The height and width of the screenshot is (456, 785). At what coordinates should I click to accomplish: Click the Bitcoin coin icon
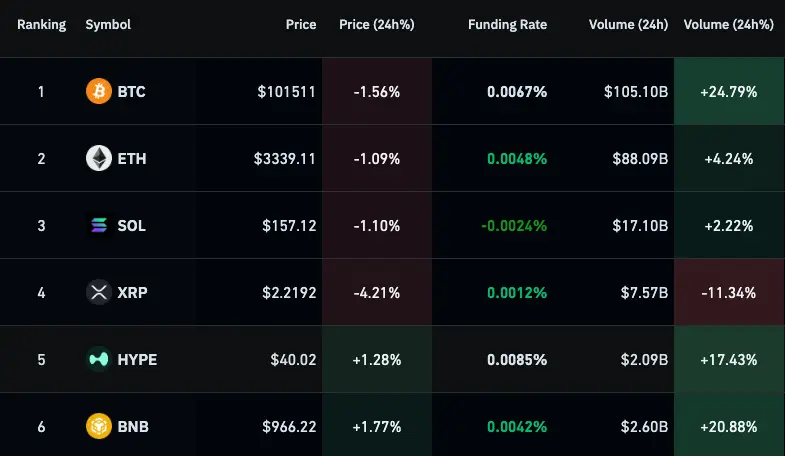pos(99,92)
